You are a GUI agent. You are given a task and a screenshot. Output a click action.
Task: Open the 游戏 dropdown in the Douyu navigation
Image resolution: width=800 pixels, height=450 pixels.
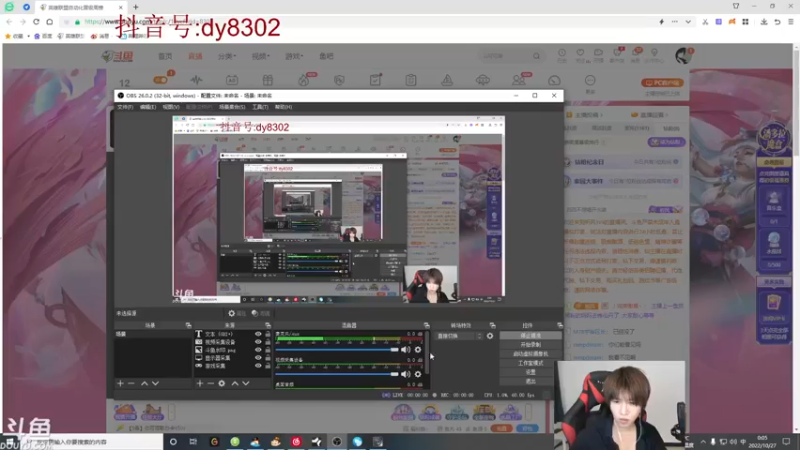[294, 56]
